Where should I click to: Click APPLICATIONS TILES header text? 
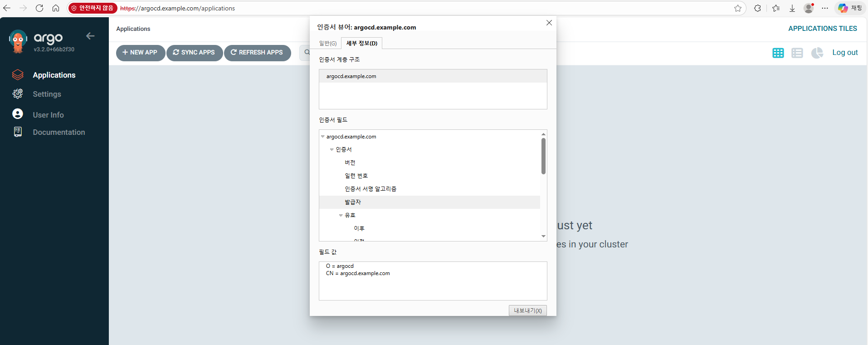[x=823, y=29]
